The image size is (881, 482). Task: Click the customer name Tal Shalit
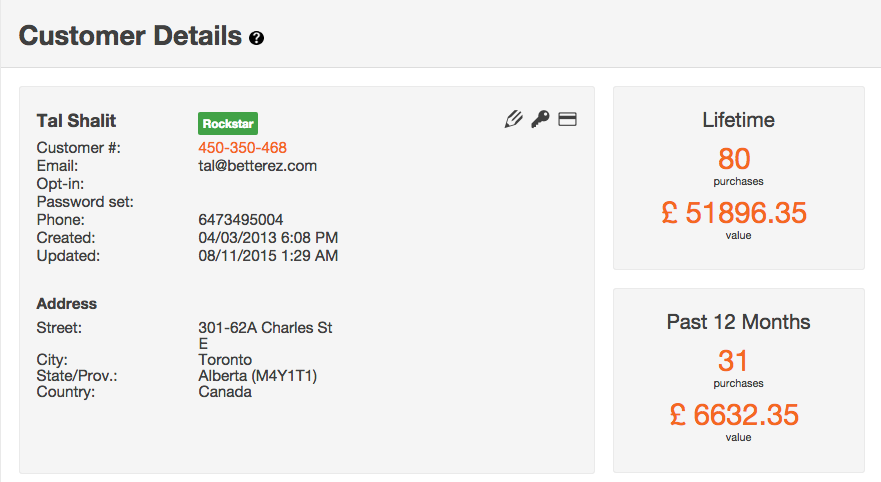[76, 121]
